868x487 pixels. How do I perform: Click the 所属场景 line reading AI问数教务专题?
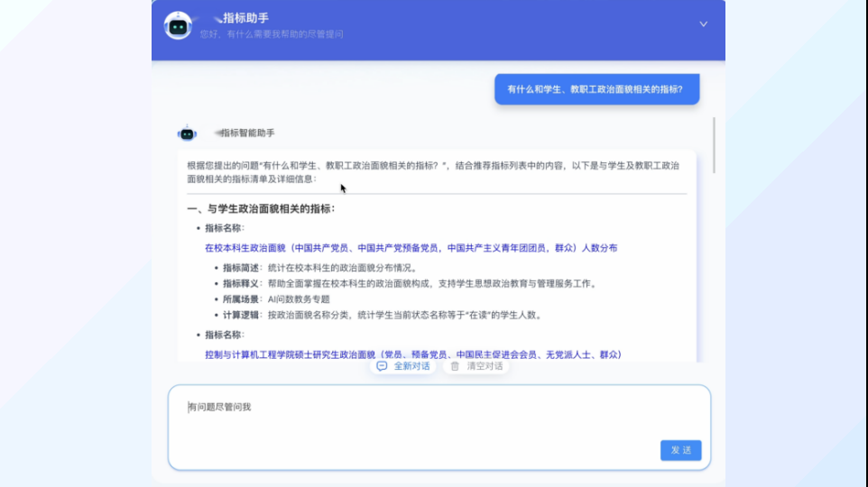pyautogui.click(x=276, y=299)
